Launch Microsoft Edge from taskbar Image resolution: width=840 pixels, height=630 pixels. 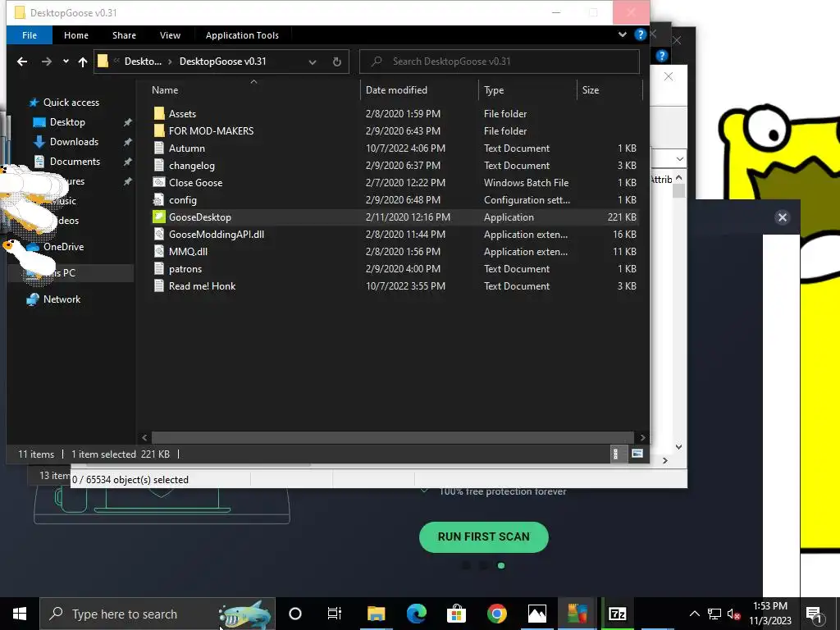(x=416, y=614)
